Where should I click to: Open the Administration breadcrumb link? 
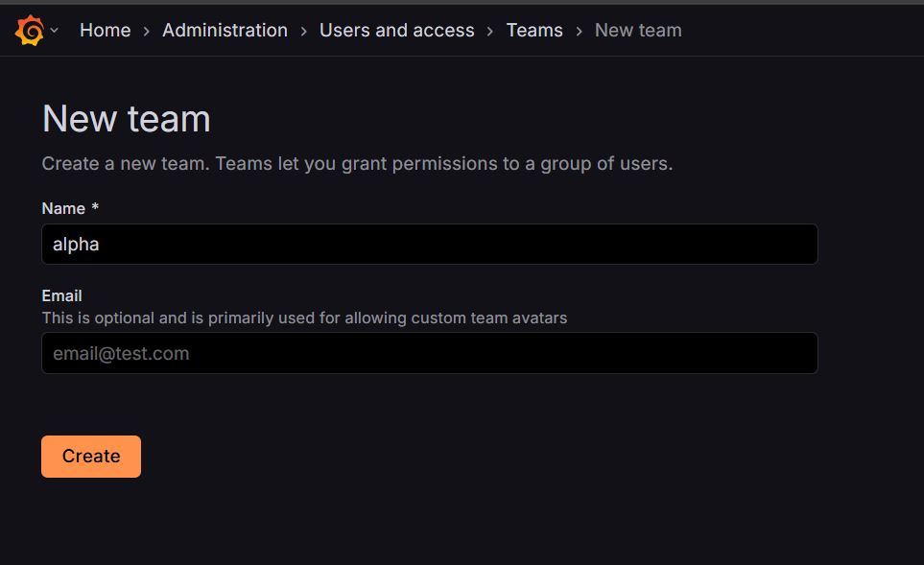tap(225, 30)
